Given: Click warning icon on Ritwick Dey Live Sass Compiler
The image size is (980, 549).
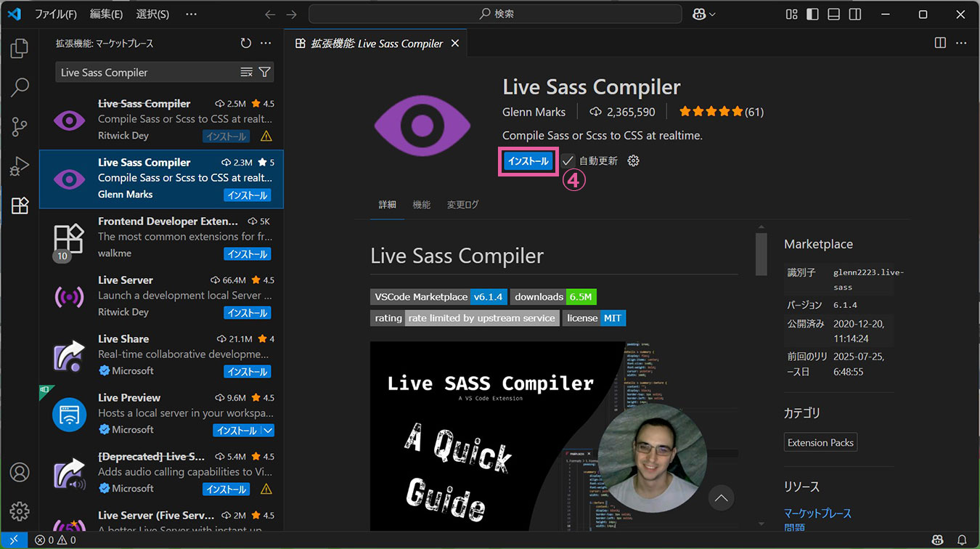Looking at the screenshot, I should pyautogui.click(x=266, y=136).
